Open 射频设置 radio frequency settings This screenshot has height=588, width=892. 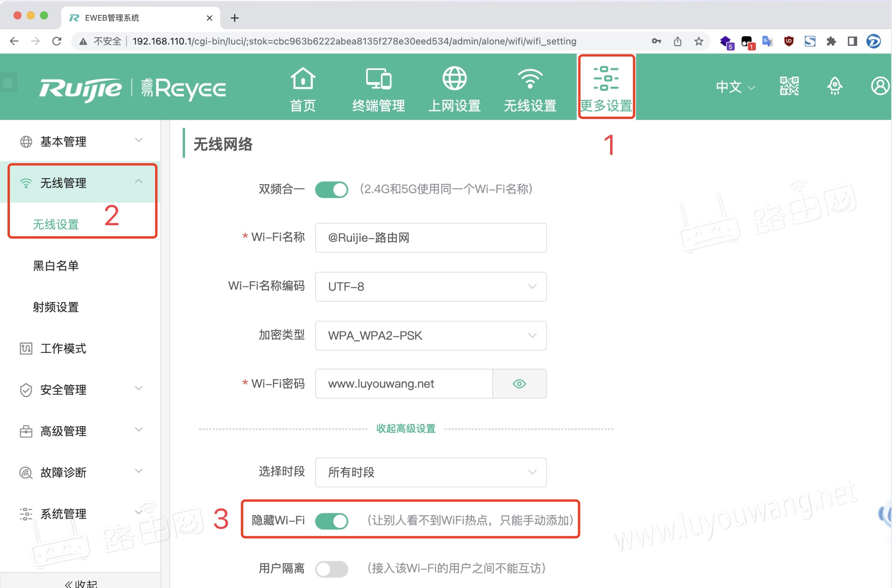click(x=55, y=307)
